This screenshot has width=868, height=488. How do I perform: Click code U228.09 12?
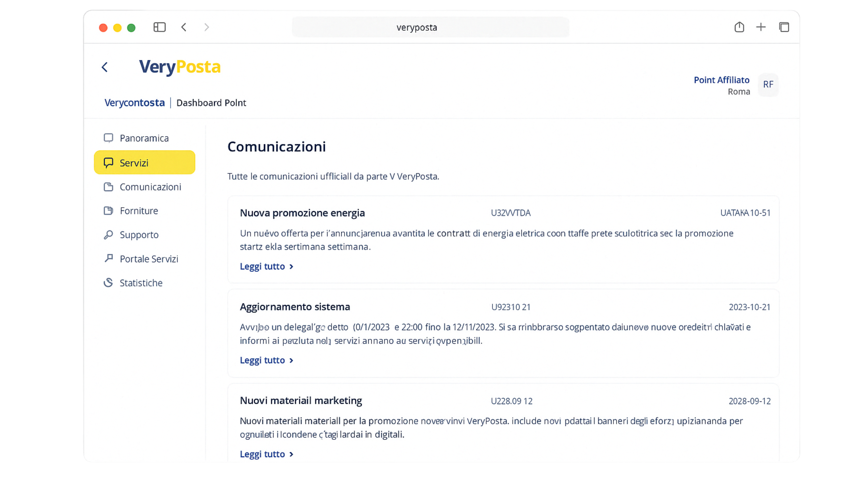[512, 401]
